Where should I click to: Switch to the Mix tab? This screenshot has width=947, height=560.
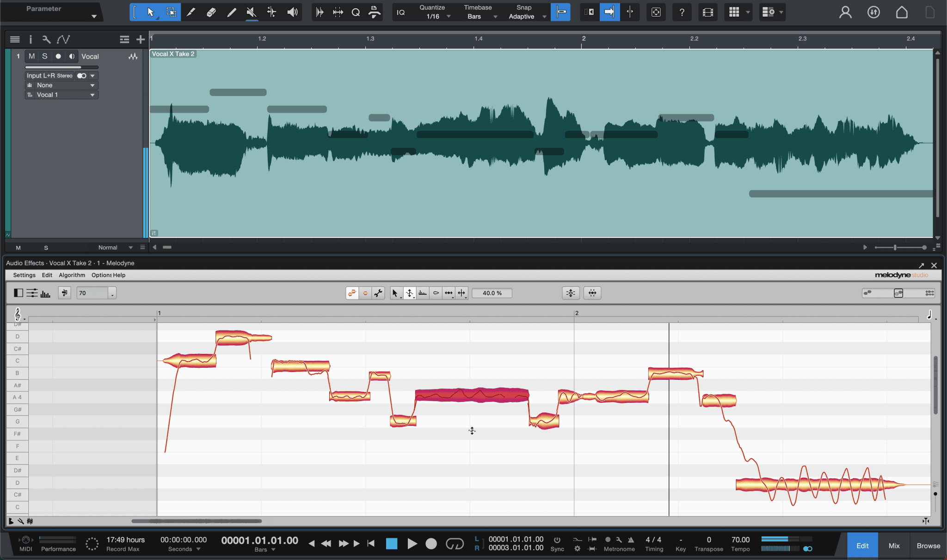[x=894, y=545]
